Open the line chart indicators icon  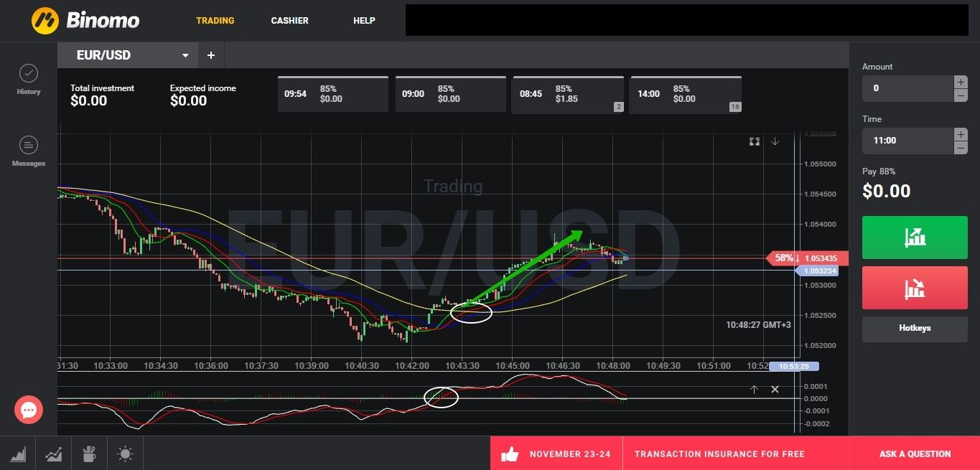pos(53,453)
